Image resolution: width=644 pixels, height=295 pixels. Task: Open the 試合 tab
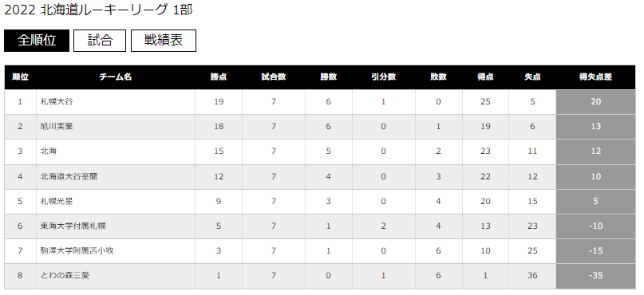click(100, 41)
